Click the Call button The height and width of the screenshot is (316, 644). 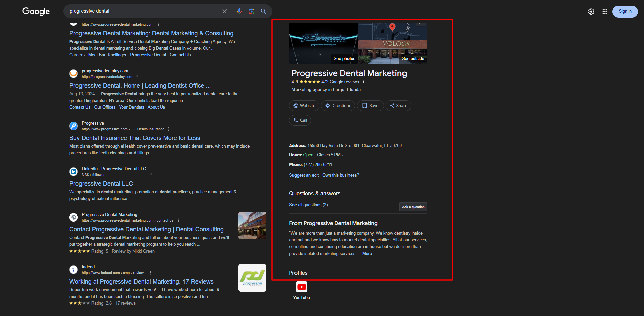click(300, 120)
